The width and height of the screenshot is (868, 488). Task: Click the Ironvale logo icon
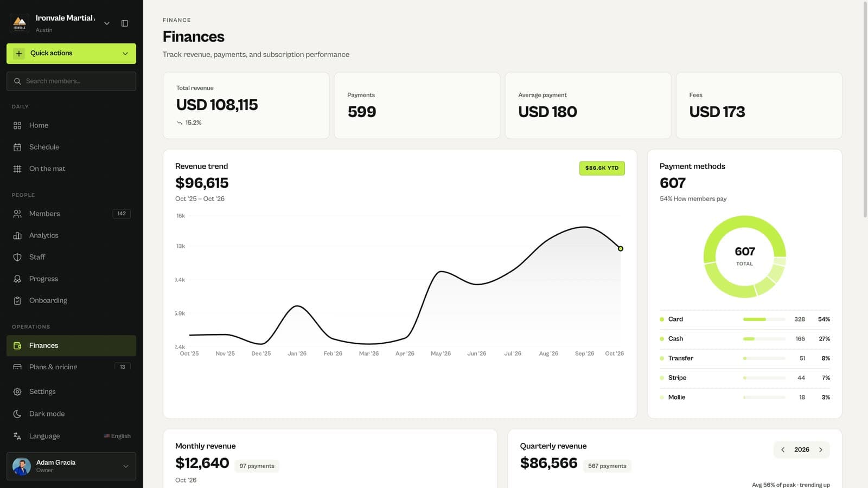[20, 23]
